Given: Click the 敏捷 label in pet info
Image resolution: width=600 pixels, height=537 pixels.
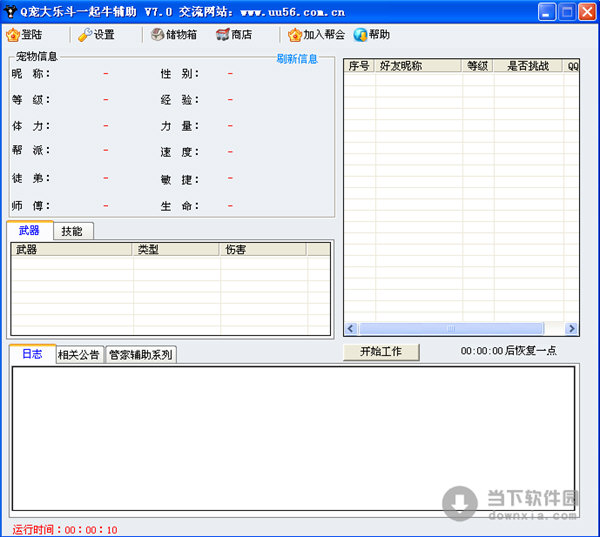Looking at the screenshot, I should point(180,179).
